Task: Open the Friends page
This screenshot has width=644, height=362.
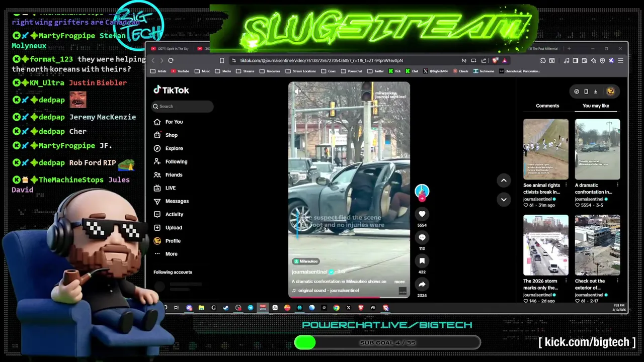Action: pos(169,174)
